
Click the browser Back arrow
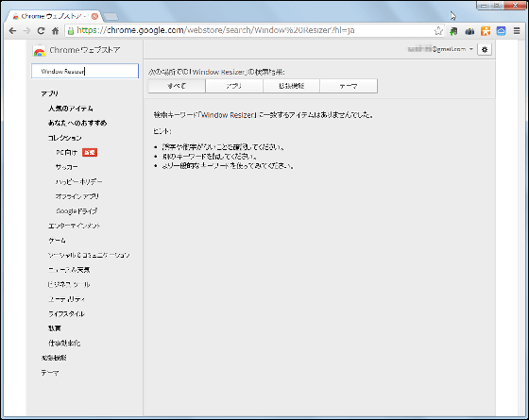click(13, 30)
